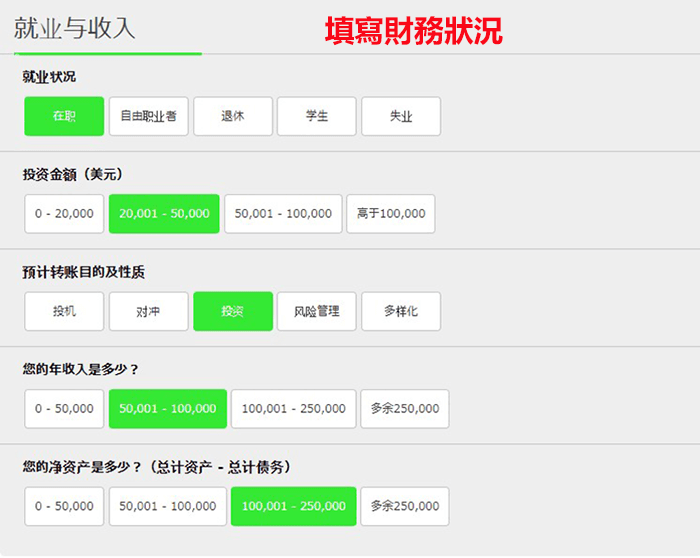This screenshot has height=558, width=700.
Task: Pick 50,001 - 100,000 for net worth
Action: click(x=167, y=506)
